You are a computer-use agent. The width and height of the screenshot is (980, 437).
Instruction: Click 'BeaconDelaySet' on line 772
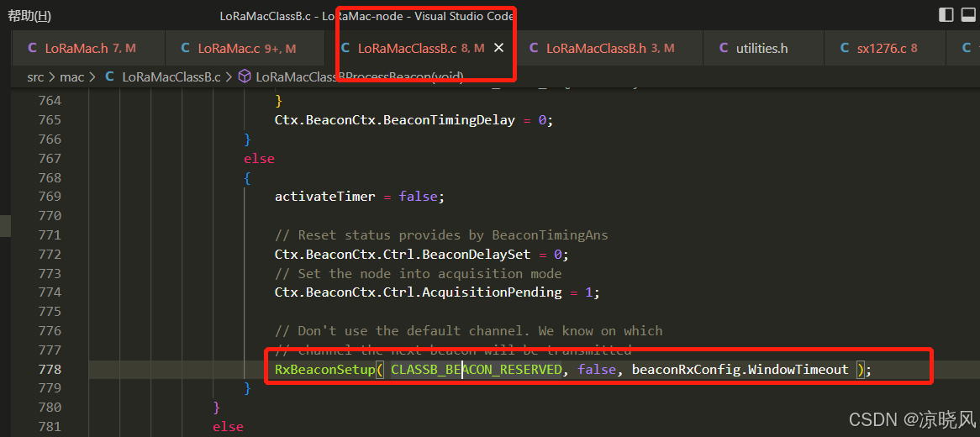(x=477, y=255)
